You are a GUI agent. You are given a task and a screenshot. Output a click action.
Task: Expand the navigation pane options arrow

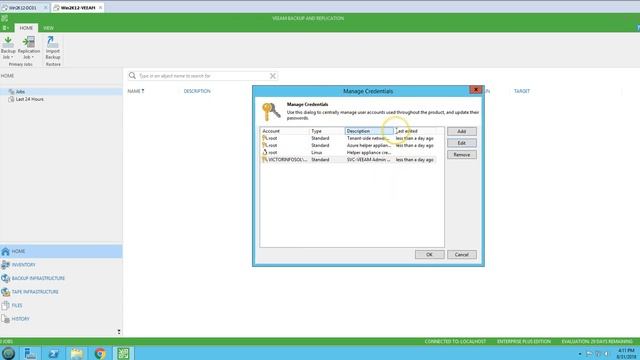tap(119, 332)
